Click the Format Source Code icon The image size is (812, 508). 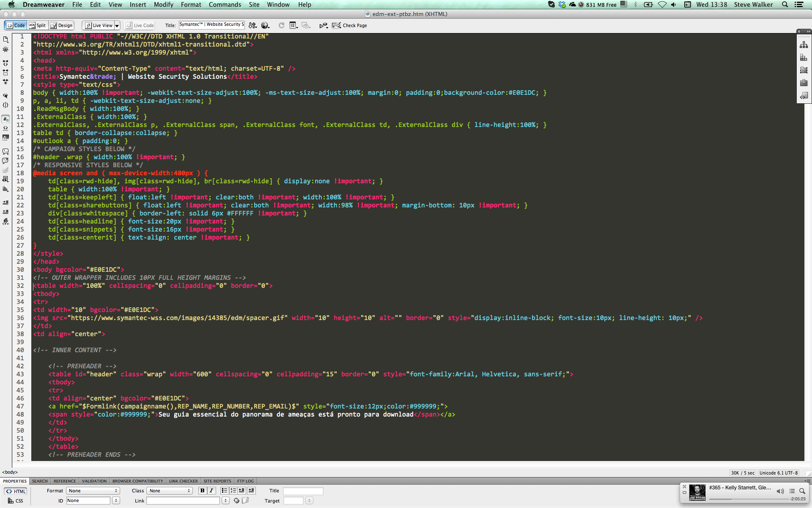[x=5, y=221]
